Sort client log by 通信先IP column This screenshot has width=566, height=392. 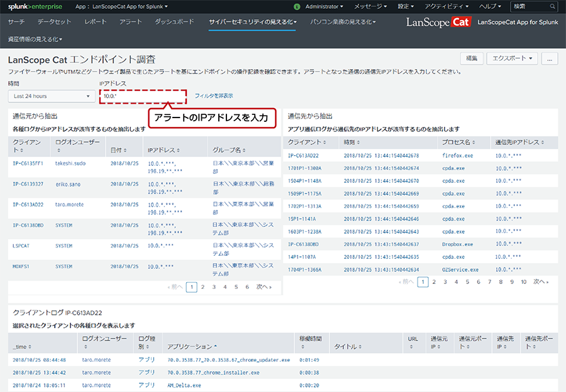pos(505,342)
